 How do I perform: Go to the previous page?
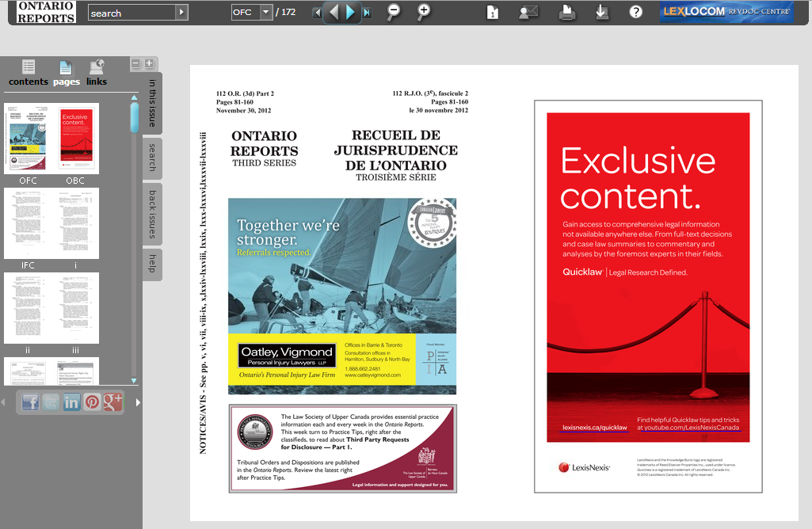click(x=334, y=12)
